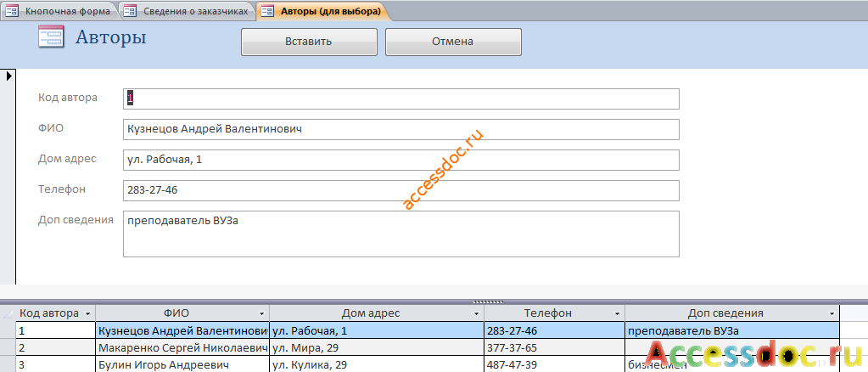This screenshot has width=868, height=372.
Task: Click phone cell 487-47-39
Action: (x=554, y=365)
